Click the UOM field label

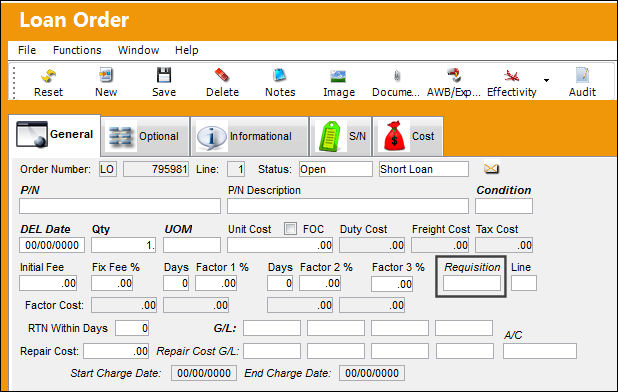click(178, 229)
